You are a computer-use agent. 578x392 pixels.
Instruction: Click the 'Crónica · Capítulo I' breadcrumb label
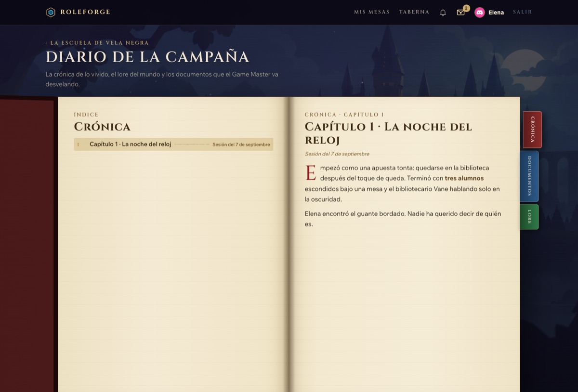tap(344, 115)
